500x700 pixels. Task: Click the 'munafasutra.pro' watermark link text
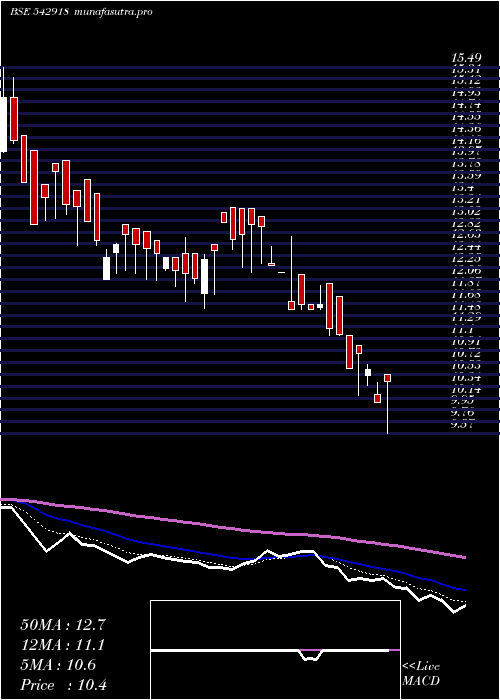[x=112, y=12]
